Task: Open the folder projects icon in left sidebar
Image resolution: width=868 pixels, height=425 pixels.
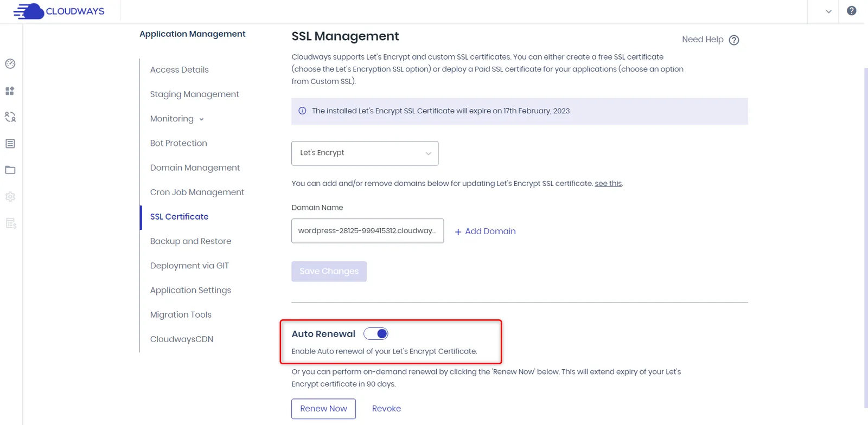Action: click(10, 170)
